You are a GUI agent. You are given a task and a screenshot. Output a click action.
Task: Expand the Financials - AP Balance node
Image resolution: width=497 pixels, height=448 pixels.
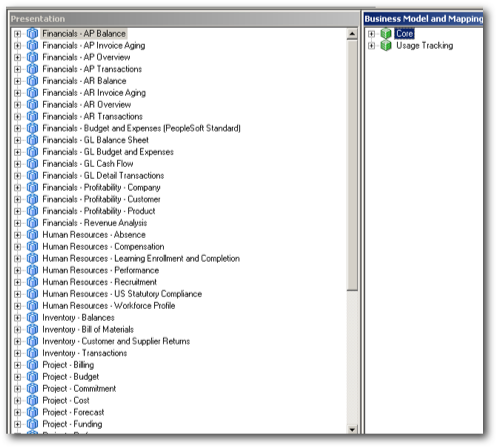pyautogui.click(x=18, y=34)
